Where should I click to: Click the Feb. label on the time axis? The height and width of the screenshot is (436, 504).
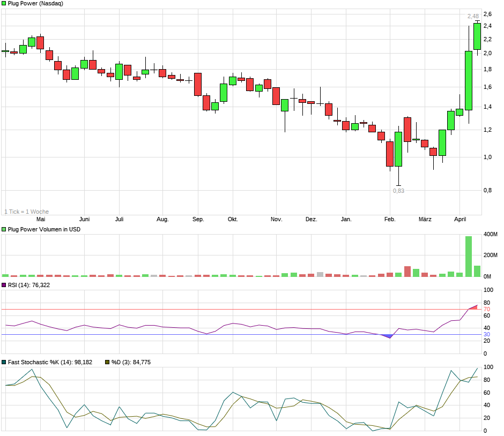coord(390,219)
